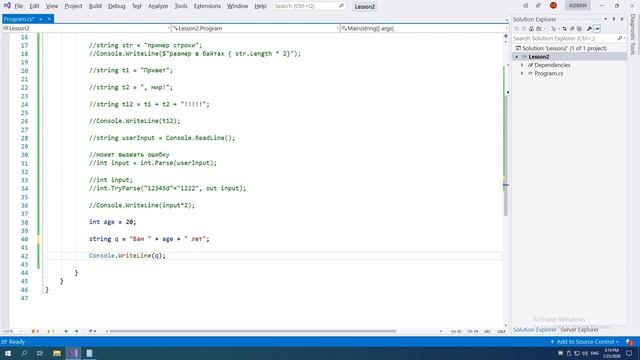Screen dimensions: 640x360
Task: Open the Help menu
Action: point(260,6)
